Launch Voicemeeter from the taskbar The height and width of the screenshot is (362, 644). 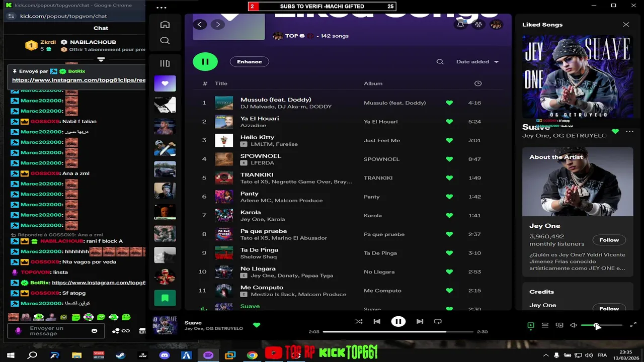tap(99, 355)
